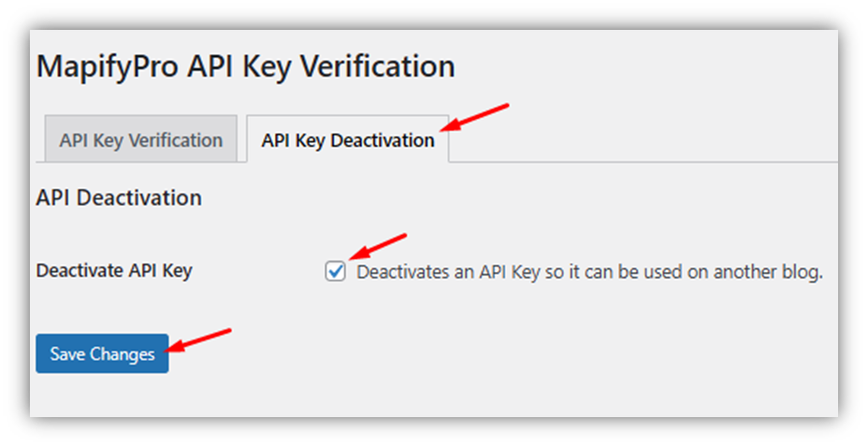The width and height of the screenshot is (868, 447).
Task: Submit the form with the blue Save button
Action: coord(102,353)
